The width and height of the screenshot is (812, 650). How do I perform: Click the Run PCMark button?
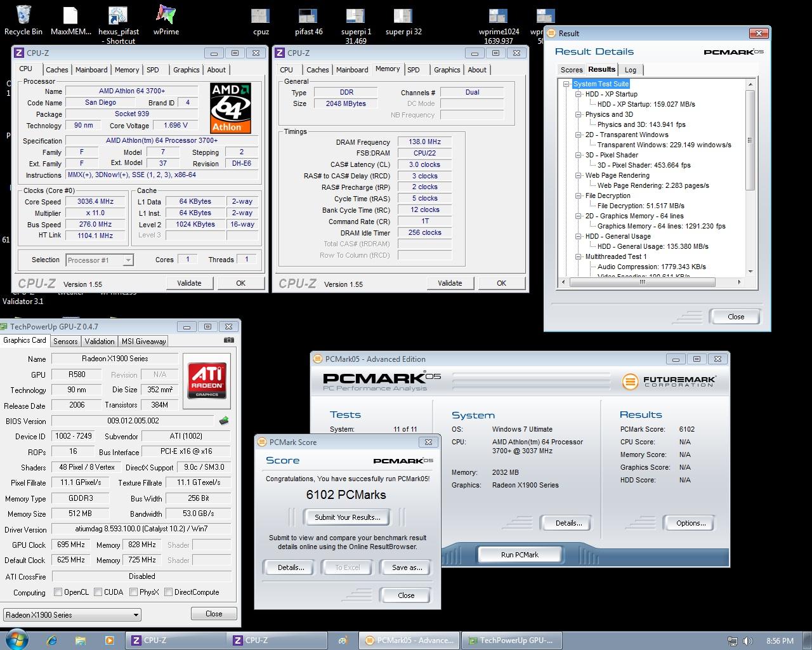(x=520, y=554)
